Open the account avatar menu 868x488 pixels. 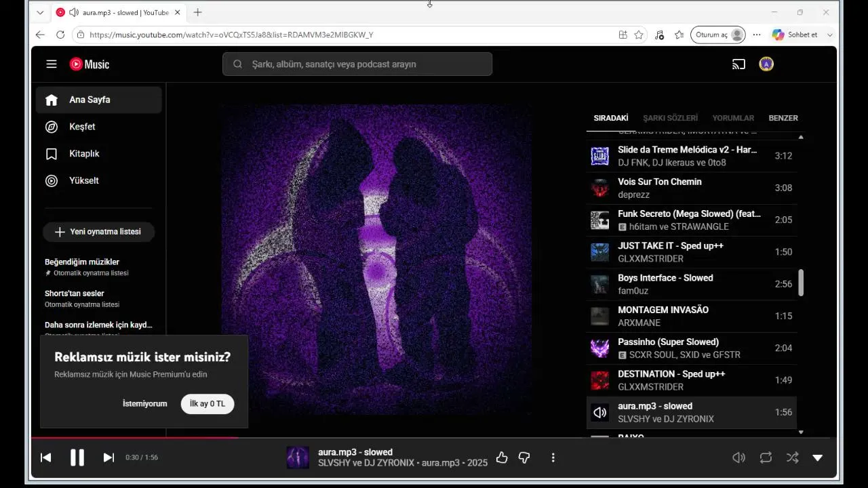766,64
